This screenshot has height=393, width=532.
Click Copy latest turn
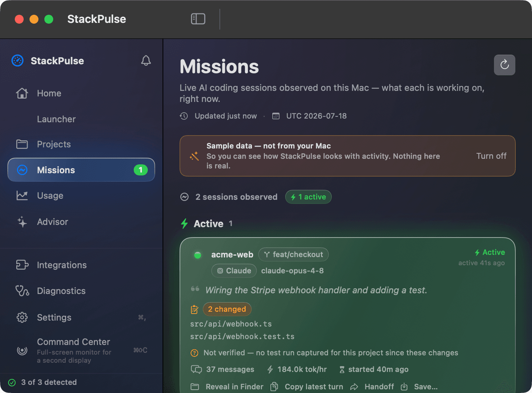coord(314,387)
